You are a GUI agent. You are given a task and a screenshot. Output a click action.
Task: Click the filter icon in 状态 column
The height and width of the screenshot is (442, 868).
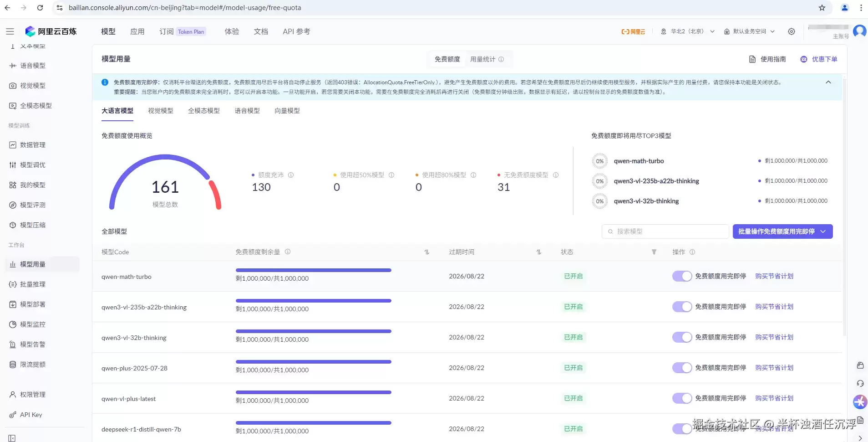[x=654, y=252]
